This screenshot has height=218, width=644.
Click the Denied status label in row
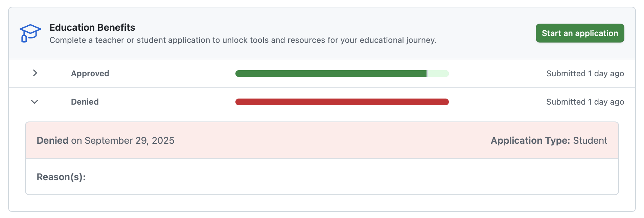(85, 102)
